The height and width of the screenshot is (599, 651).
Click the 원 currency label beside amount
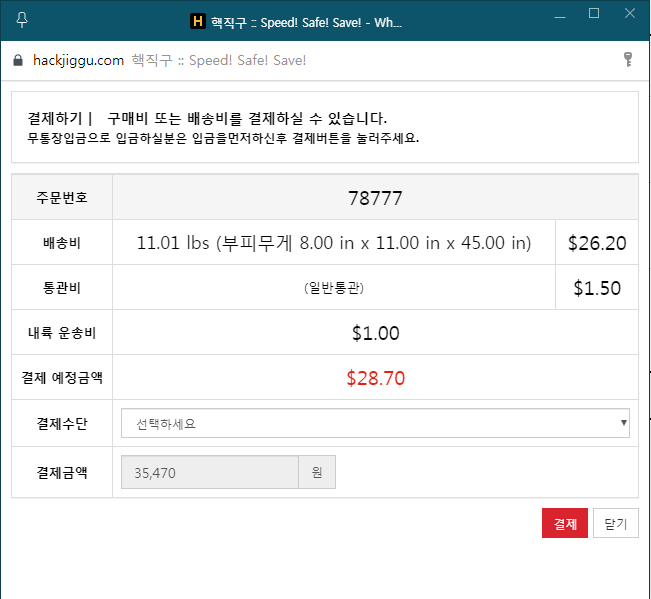317,472
